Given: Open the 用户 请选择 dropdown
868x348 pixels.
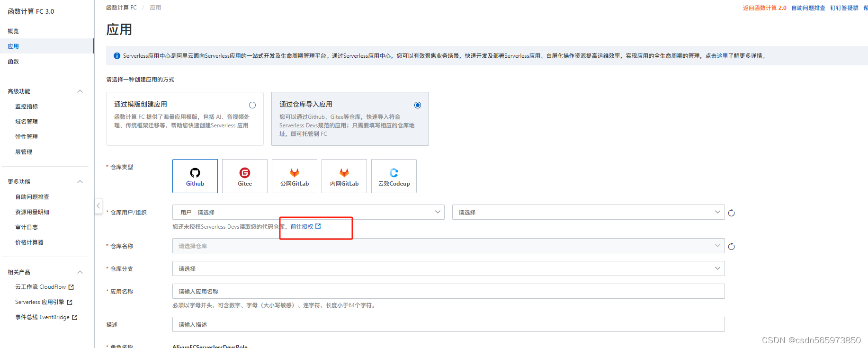Looking at the screenshot, I should coord(308,212).
